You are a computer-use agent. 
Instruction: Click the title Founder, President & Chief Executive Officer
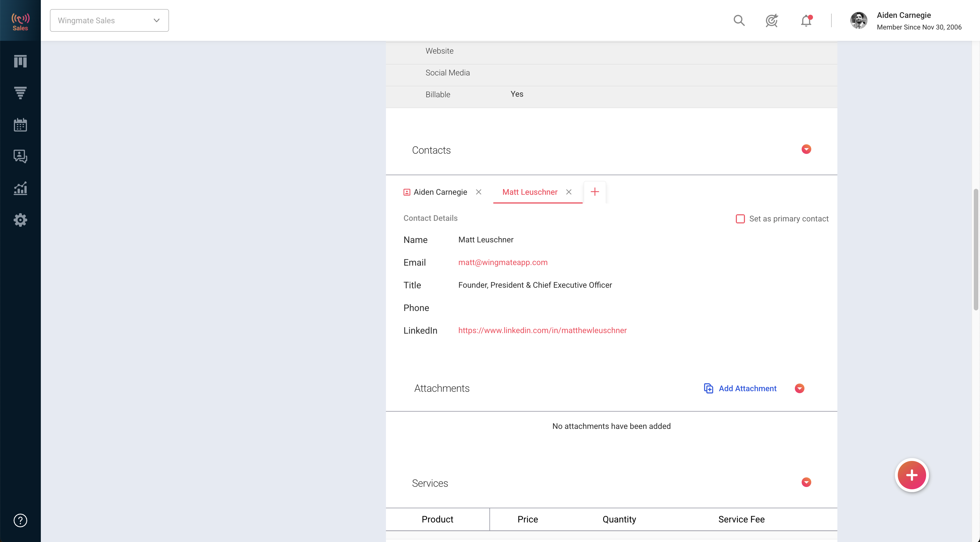click(535, 285)
